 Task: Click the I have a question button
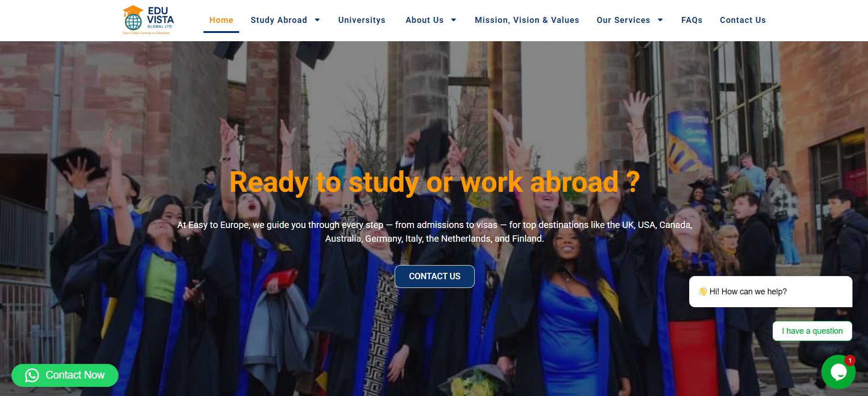812,331
